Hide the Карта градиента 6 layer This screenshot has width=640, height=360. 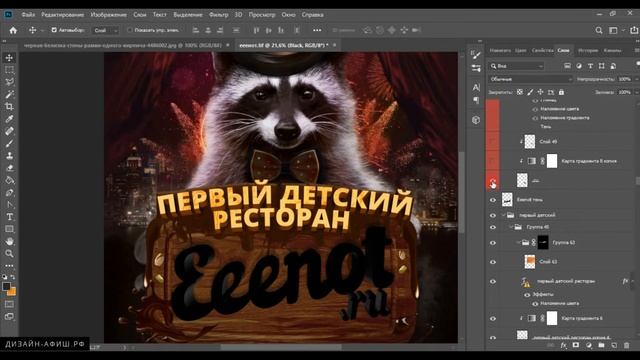pos(493,319)
